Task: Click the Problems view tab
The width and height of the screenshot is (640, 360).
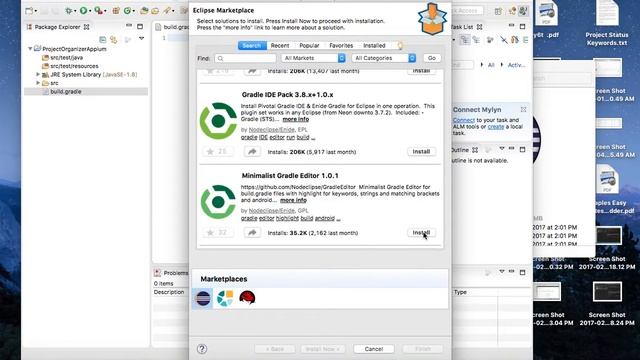Action: [171, 273]
